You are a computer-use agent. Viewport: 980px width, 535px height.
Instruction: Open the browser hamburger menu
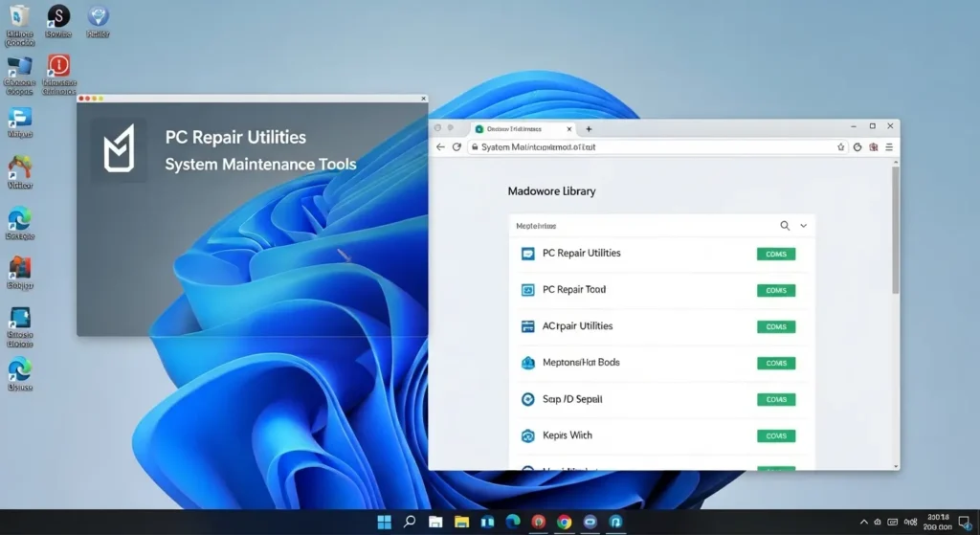889,146
